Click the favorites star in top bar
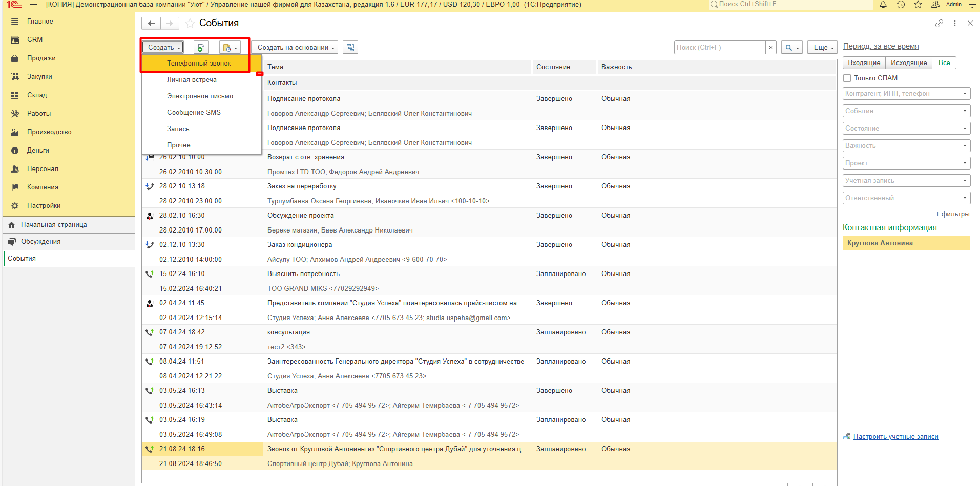Viewport: 980px width, 486px height. [x=918, y=5]
